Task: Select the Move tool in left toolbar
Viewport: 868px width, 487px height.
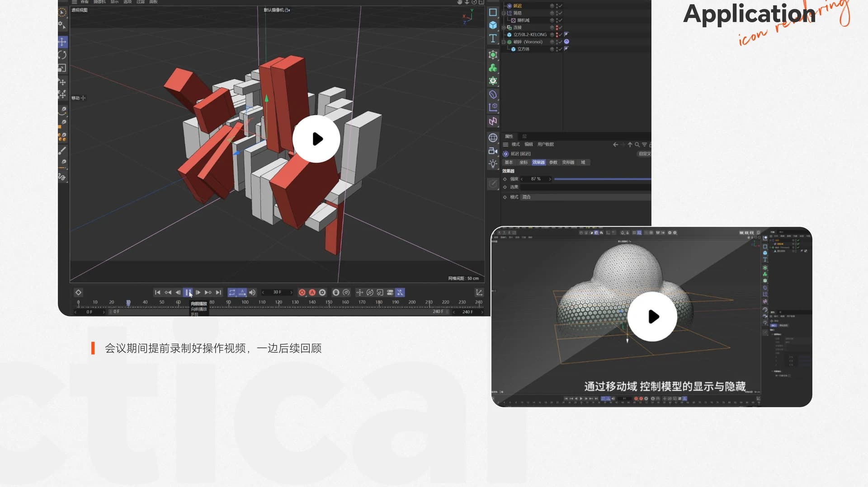Action: click(x=63, y=42)
